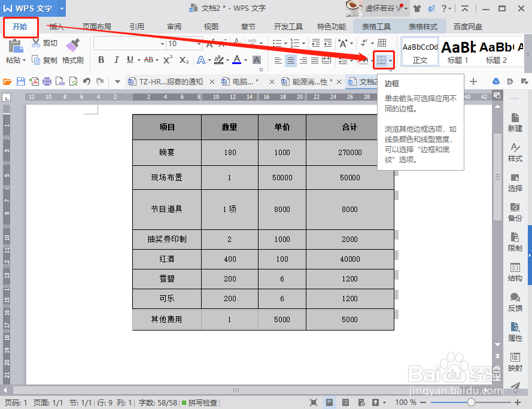Apply superscript formatting
532x409 pixels.
tap(169, 59)
